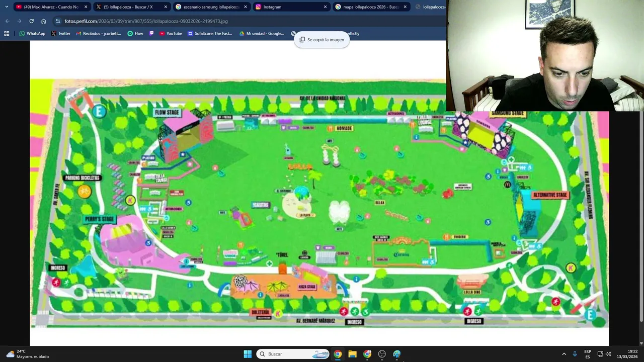Open the first Chrome icon on the taskbar
Image resolution: width=644 pixels, height=362 pixels.
338,354
